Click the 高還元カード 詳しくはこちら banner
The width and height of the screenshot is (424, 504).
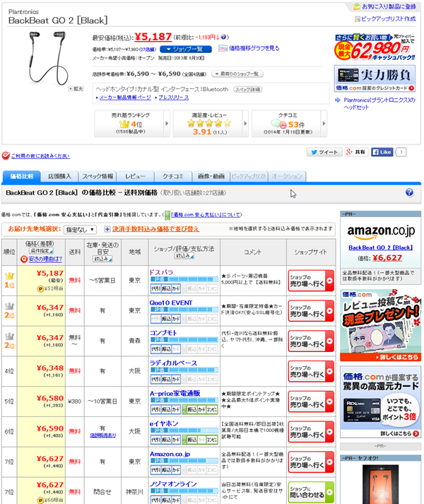coord(381,402)
